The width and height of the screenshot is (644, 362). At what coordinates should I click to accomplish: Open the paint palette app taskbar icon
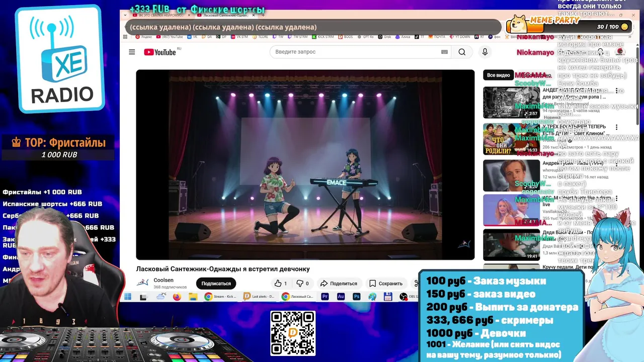click(x=372, y=297)
